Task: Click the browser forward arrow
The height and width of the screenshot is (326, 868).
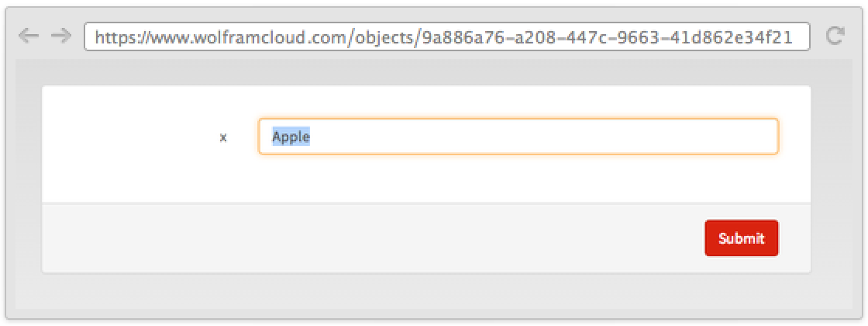Action: 60,36
